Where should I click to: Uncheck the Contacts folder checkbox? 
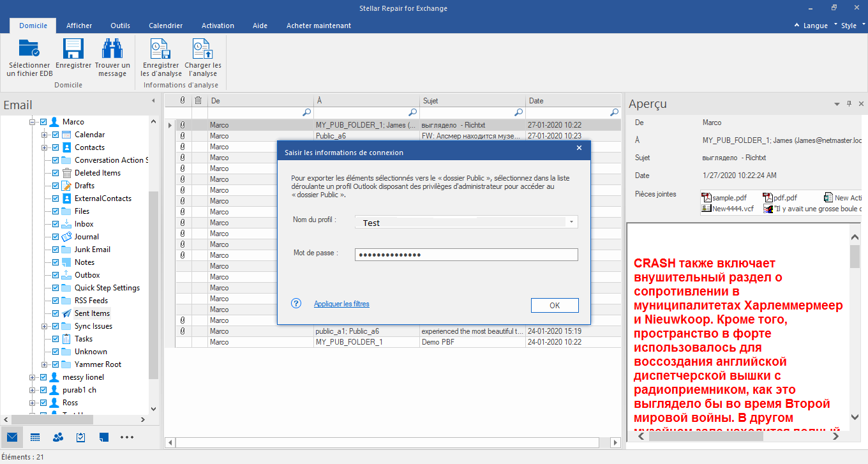[56, 147]
